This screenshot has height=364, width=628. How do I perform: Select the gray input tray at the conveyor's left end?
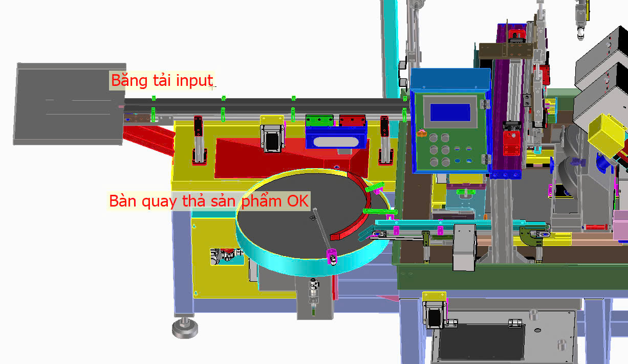[71, 104]
